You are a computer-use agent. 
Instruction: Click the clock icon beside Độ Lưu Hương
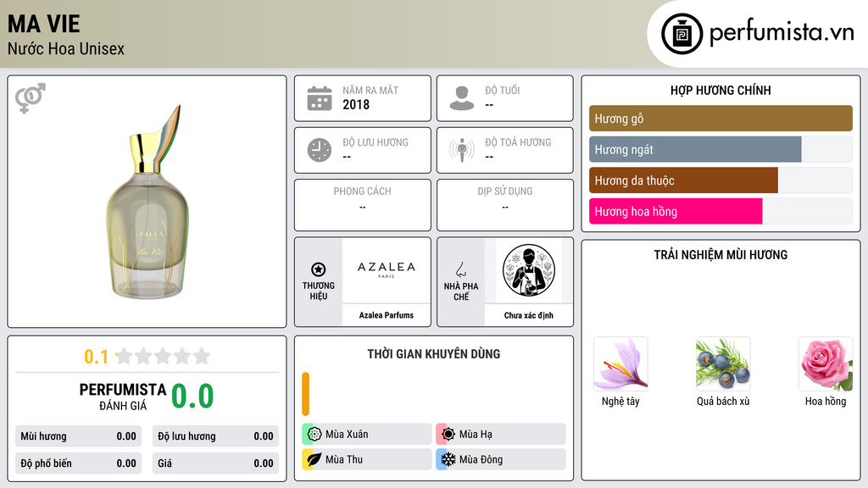320,150
